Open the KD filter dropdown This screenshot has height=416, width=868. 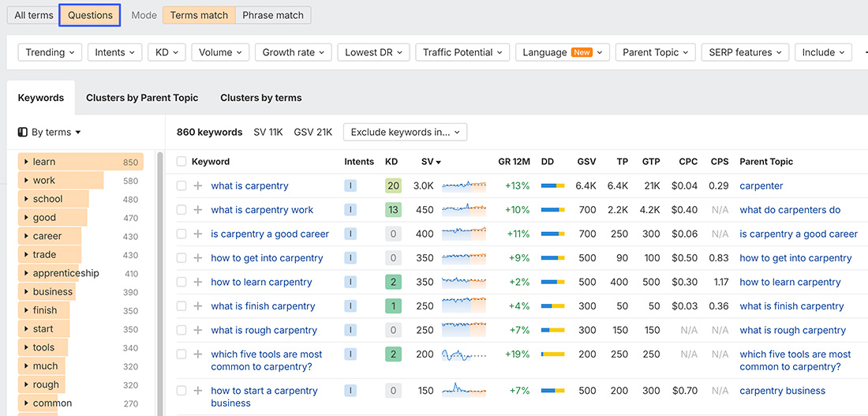(167, 53)
